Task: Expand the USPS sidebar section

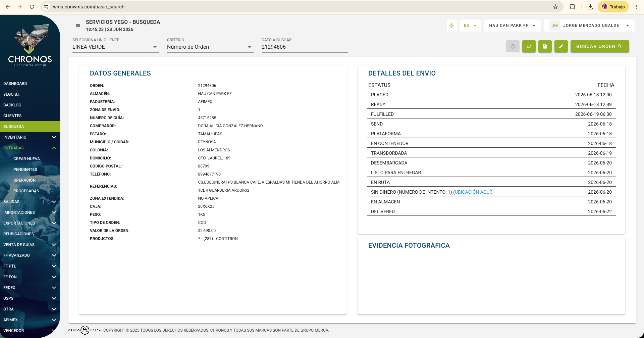Action: click(x=30, y=298)
